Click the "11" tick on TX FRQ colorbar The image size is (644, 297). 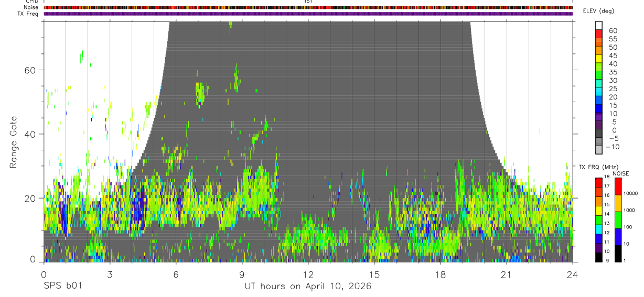(x=606, y=242)
